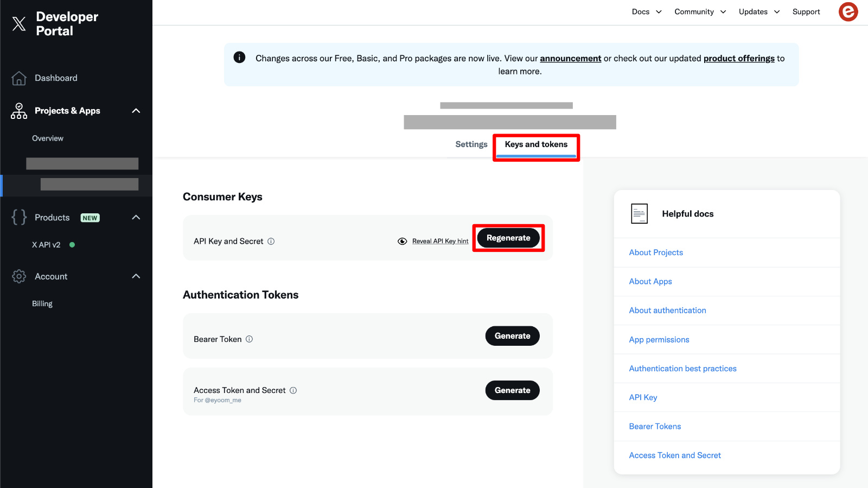The image size is (868, 488).
Task: Generate a Bearer Token
Action: 512,336
